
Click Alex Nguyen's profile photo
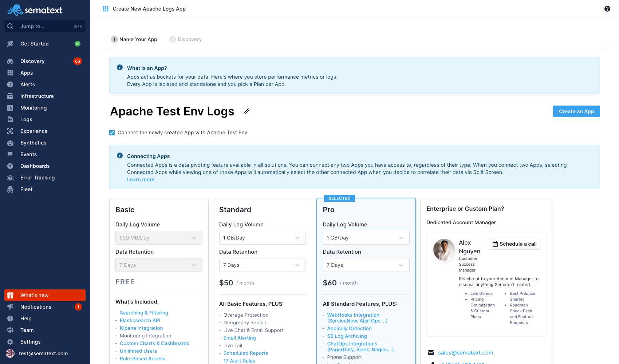tap(444, 250)
